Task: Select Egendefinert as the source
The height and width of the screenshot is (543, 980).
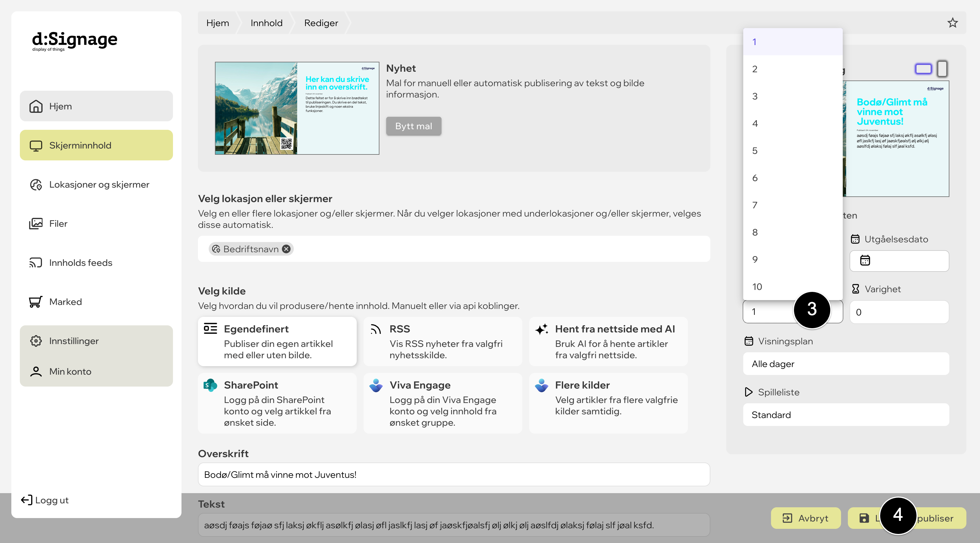Action: click(x=277, y=342)
